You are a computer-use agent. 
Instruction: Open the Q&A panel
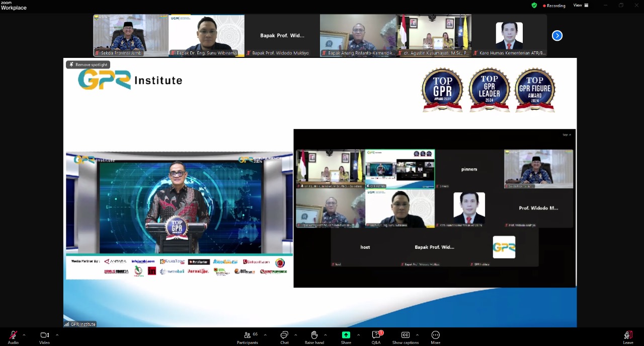(376, 335)
